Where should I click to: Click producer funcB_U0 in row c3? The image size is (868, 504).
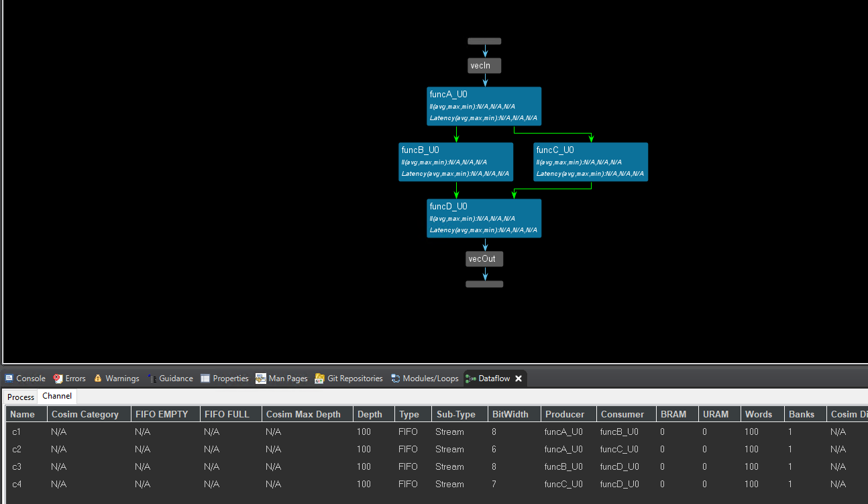563,466
